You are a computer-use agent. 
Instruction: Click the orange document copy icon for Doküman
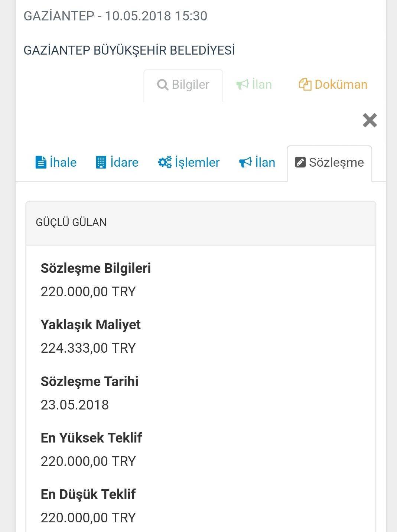[305, 84]
